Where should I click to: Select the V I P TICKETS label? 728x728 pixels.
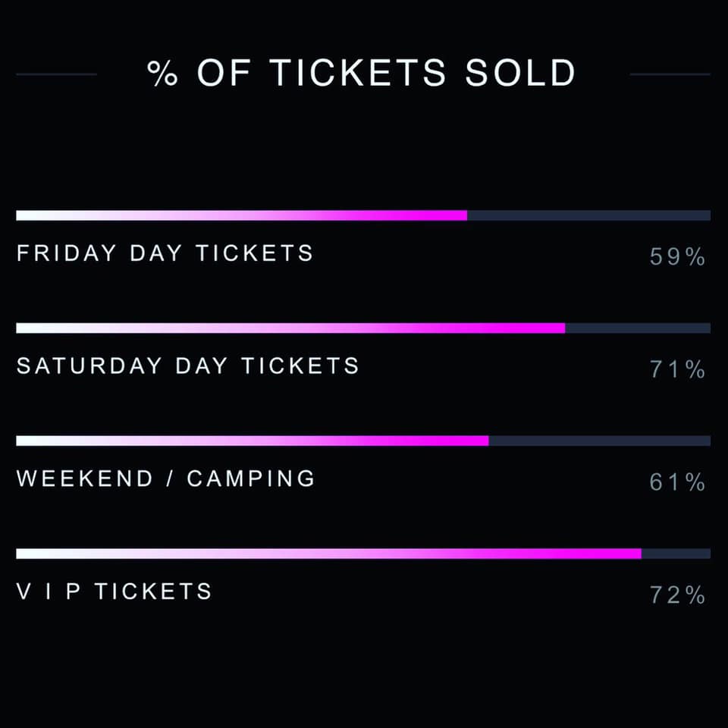coord(114,591)
